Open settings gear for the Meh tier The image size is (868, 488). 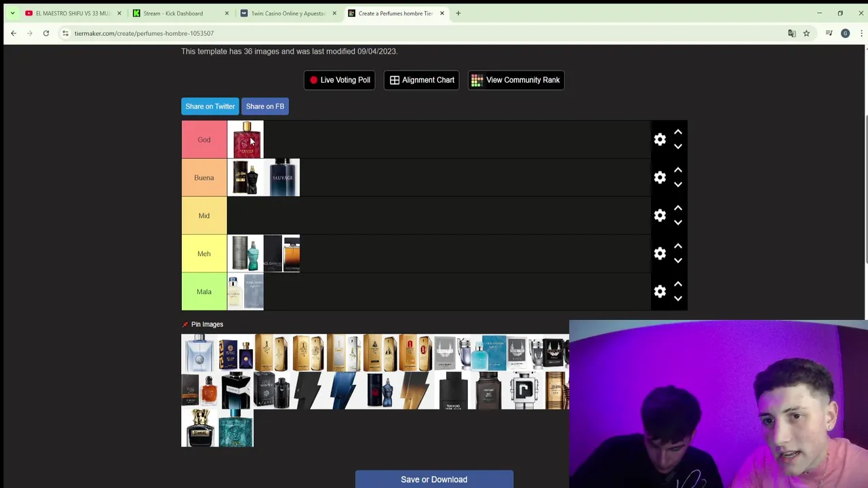click(x=660, y=253)
